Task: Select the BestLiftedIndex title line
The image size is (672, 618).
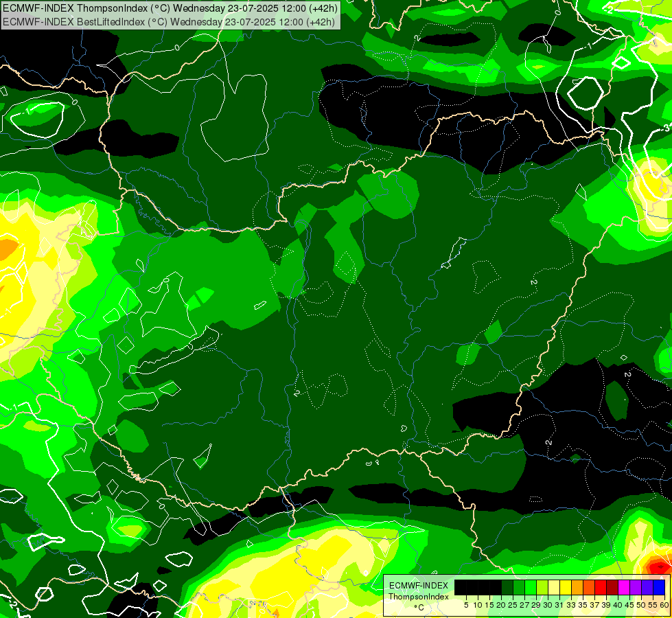Action: [x=169, y=22]
